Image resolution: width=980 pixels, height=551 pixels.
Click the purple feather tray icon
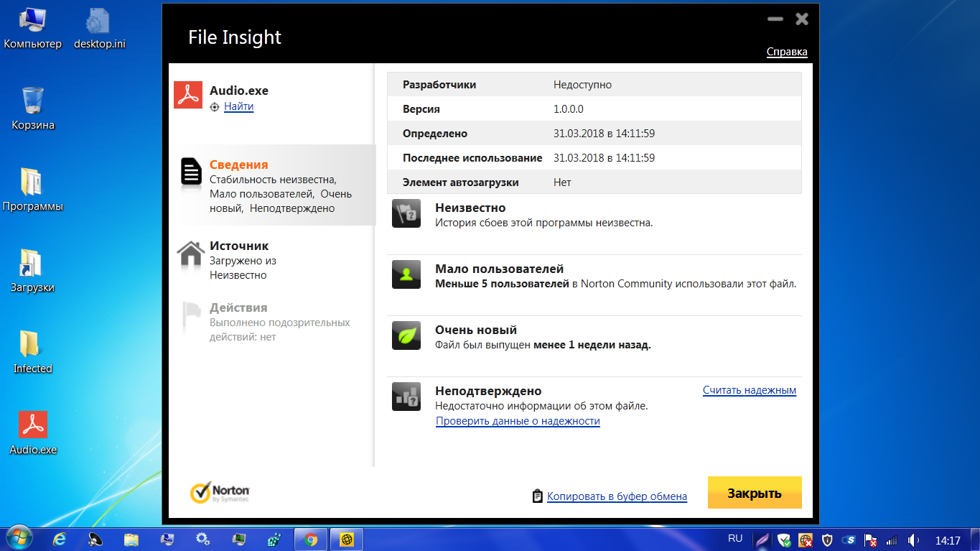tap(762, 540)
